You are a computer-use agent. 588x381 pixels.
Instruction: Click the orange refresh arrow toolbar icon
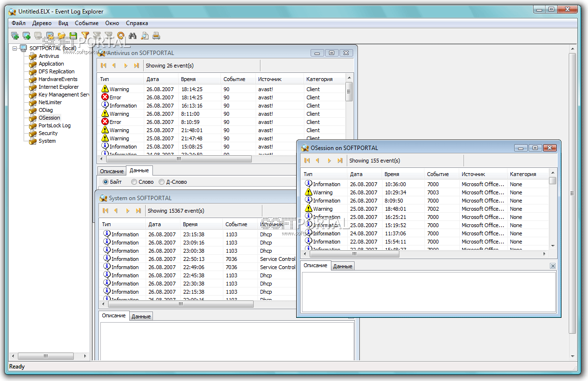point(121,35)
